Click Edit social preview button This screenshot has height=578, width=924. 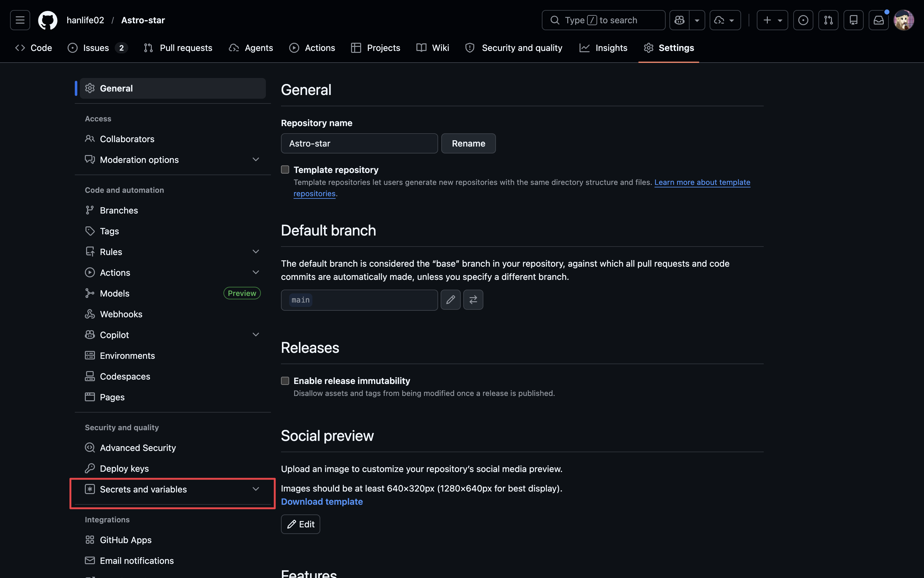click(301, 524)
